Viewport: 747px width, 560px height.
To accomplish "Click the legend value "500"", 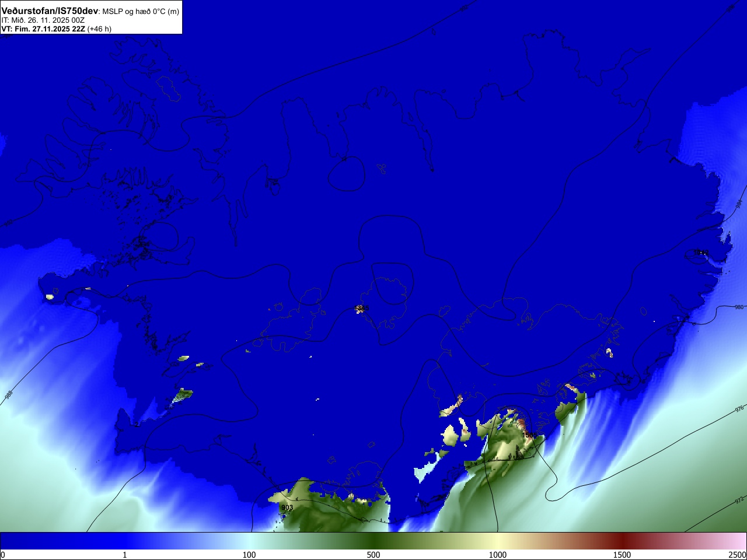I will pyautogui.click(x=373, y=555).
